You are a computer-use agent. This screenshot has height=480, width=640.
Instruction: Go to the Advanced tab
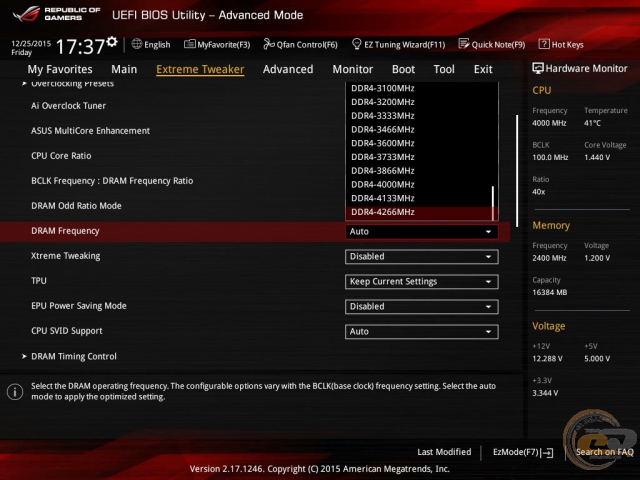[x=288, y=69]
